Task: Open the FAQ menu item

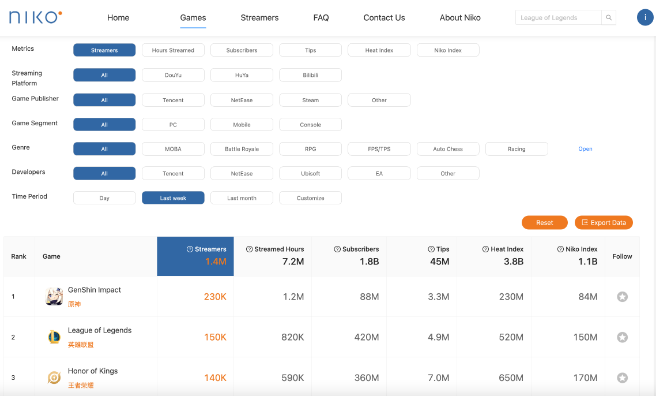Action: pos(321,18)
